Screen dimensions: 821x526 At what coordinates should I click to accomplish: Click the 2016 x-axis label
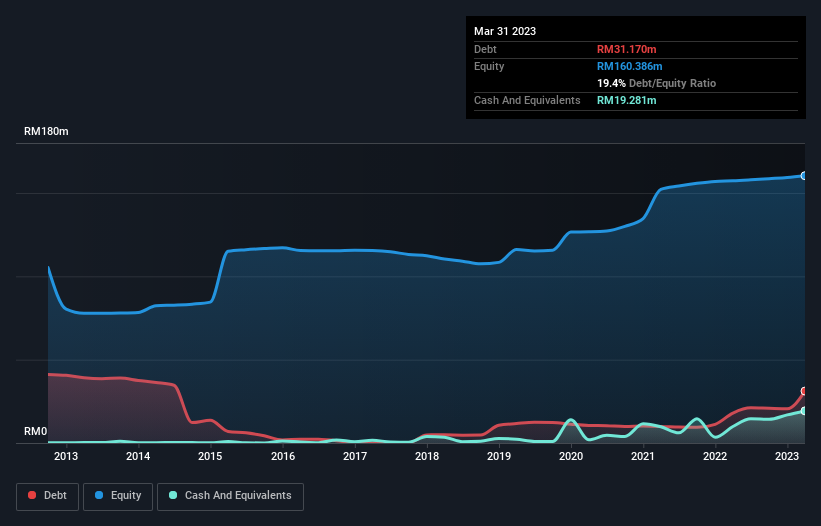tap(283, 456)
